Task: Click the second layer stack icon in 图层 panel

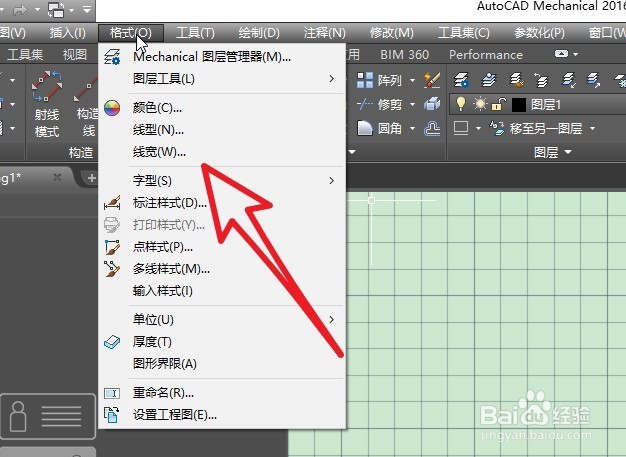Action: [489, 80]
